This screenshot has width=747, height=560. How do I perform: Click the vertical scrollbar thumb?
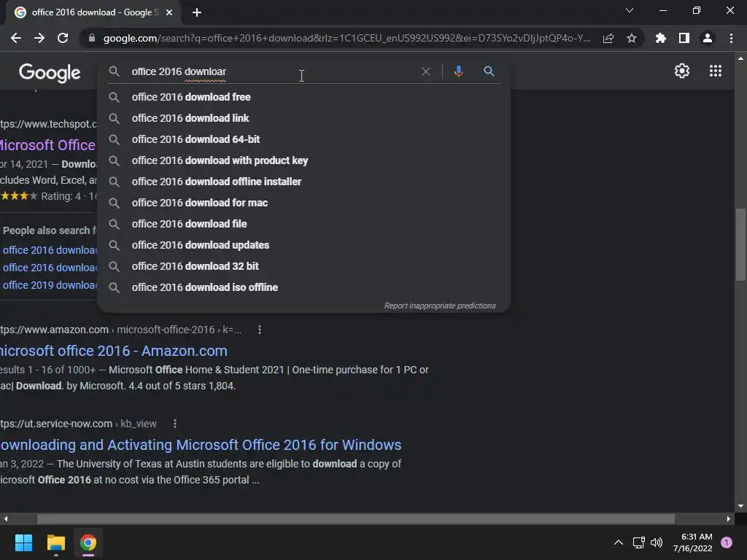tap(740, 244)
